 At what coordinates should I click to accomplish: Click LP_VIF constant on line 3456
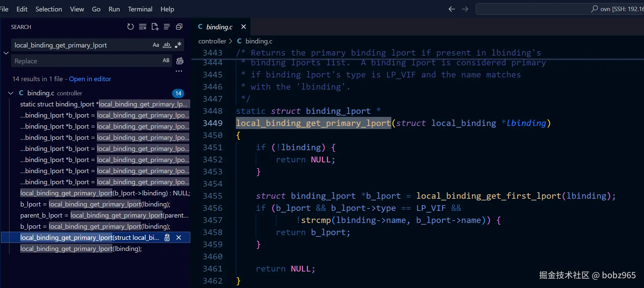click(431, 208)
